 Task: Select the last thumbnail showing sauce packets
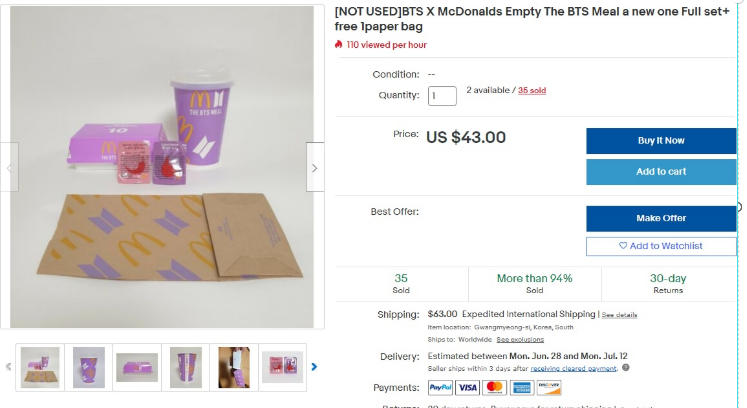tap(282, 367)
